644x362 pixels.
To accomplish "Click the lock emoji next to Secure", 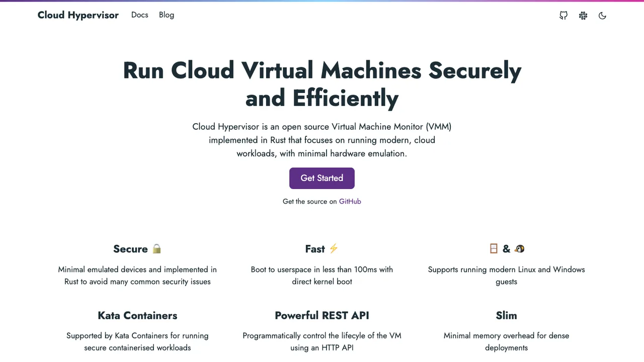I will point(157,249).
